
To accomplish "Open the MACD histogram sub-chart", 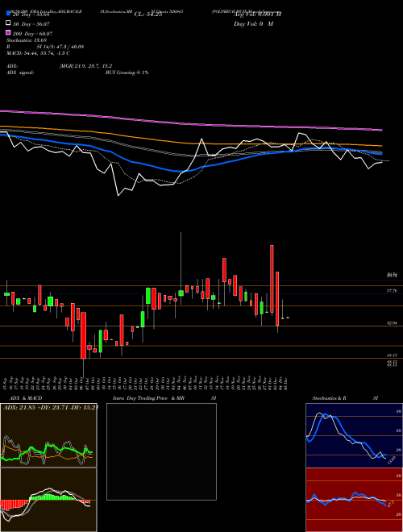I will click(x=48, y=500).
